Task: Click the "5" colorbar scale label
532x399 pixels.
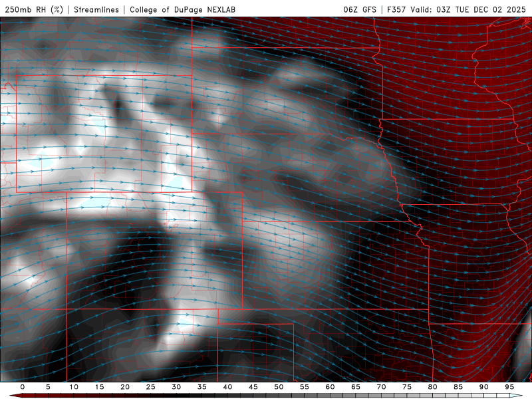Action: point(48,387)
